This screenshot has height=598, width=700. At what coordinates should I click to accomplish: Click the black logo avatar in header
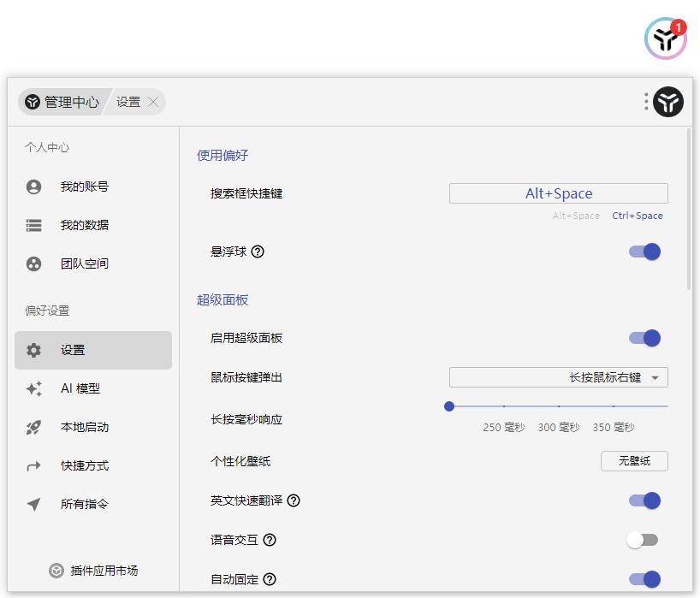(668, 102)
